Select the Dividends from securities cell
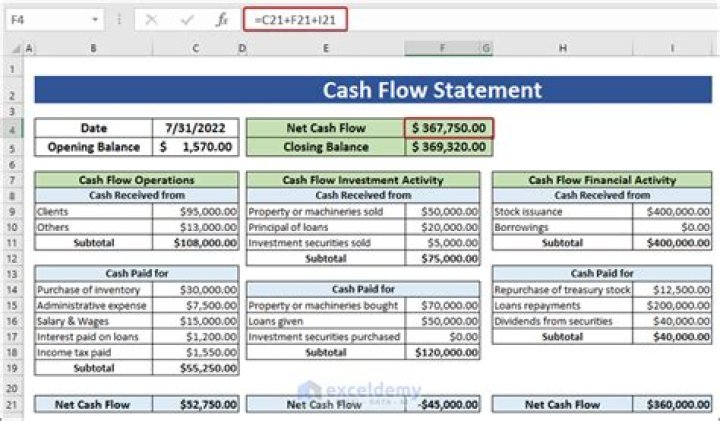This screenshot has width=720, height=421. [x=562, y=321]
